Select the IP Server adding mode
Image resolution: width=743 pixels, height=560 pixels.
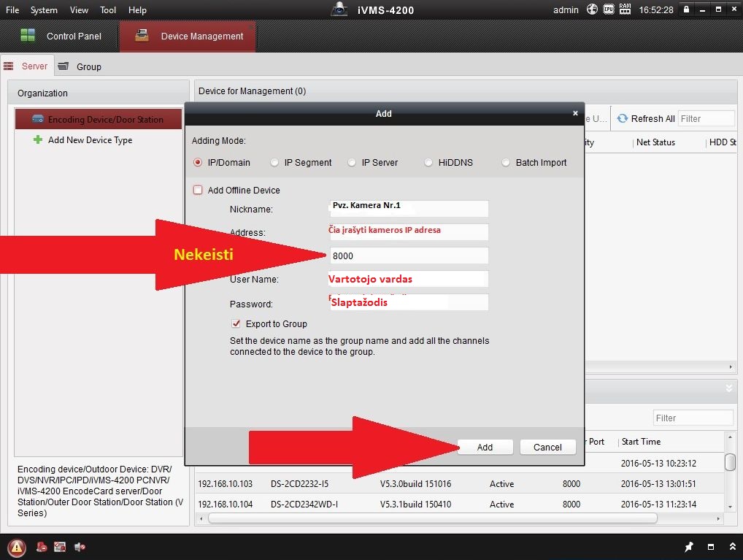point(352,163)
